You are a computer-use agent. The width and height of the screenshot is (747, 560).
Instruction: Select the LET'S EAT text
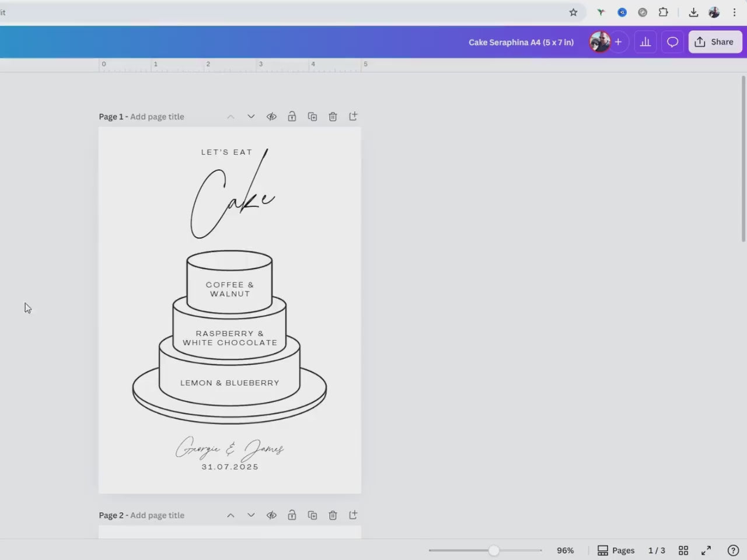(x=226, y=152)
